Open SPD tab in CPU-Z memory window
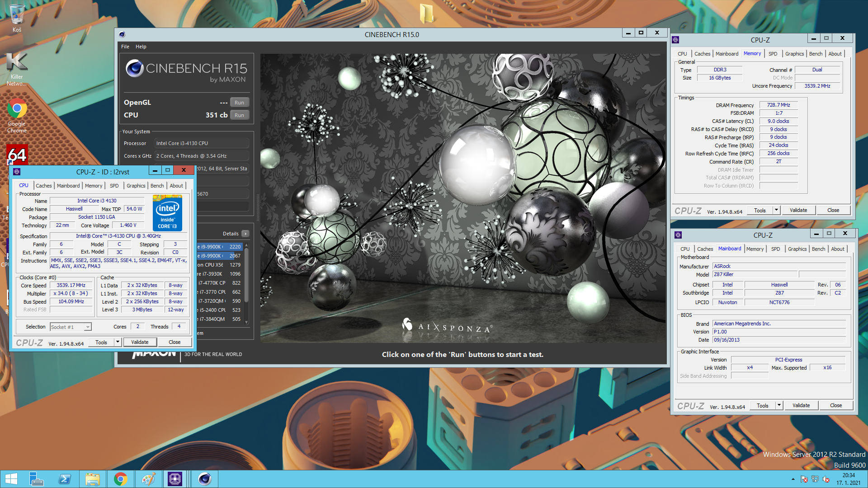 [x=773, y=54]
